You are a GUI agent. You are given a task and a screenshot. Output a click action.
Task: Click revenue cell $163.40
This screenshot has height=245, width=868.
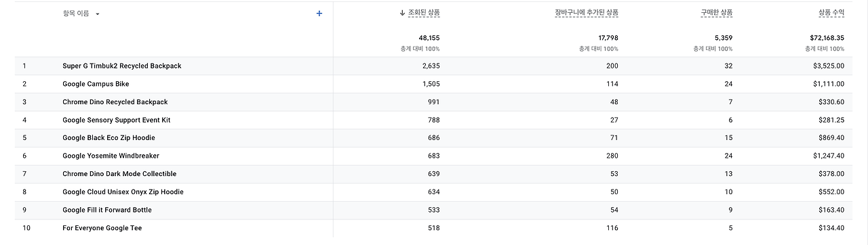click(x=831, y=210)
